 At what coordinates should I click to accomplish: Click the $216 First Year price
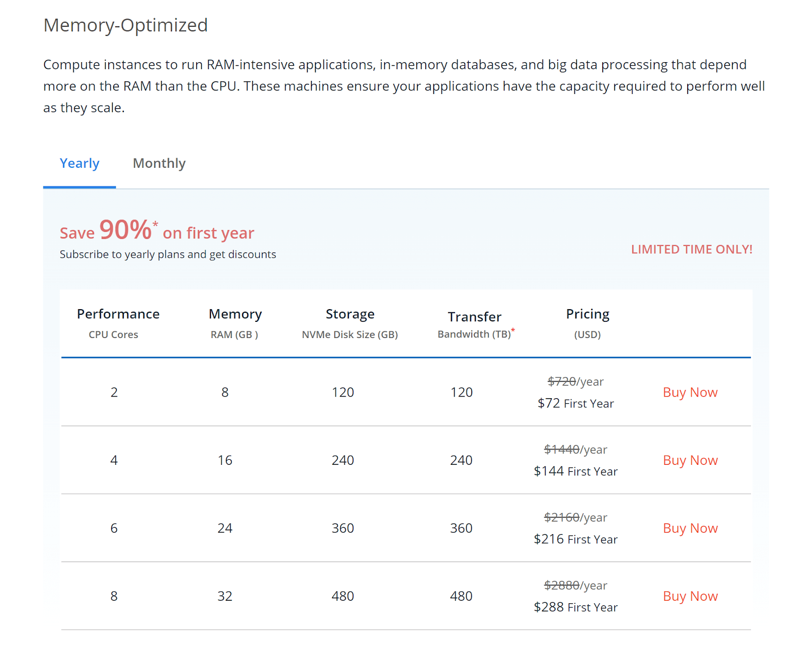[x=576, y=539]
